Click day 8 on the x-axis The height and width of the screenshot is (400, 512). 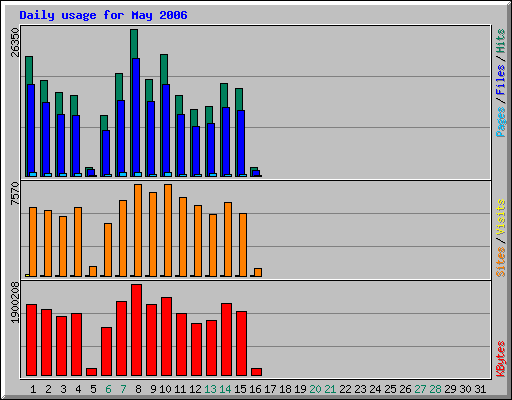[x=138, y=389]
